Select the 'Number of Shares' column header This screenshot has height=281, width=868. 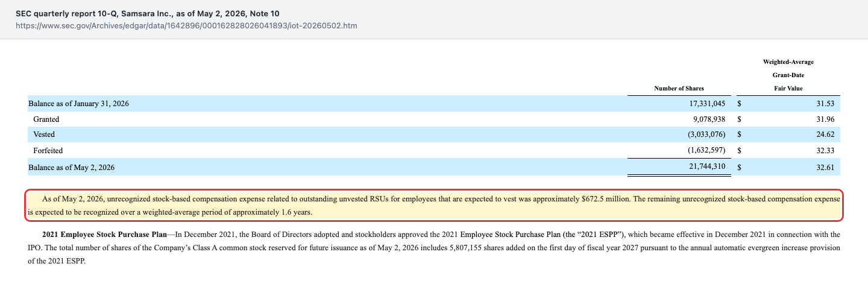coord(679,89)
